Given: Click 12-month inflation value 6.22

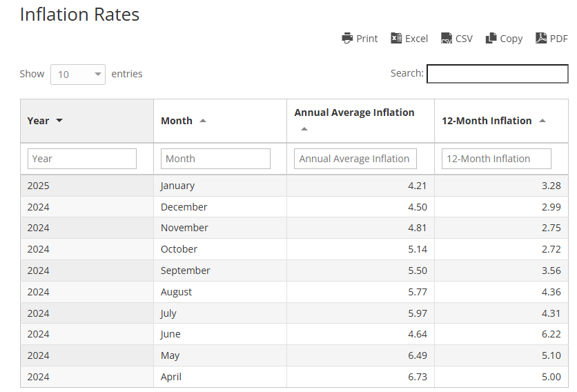Looking at the screenshot, I should [551, 334].
